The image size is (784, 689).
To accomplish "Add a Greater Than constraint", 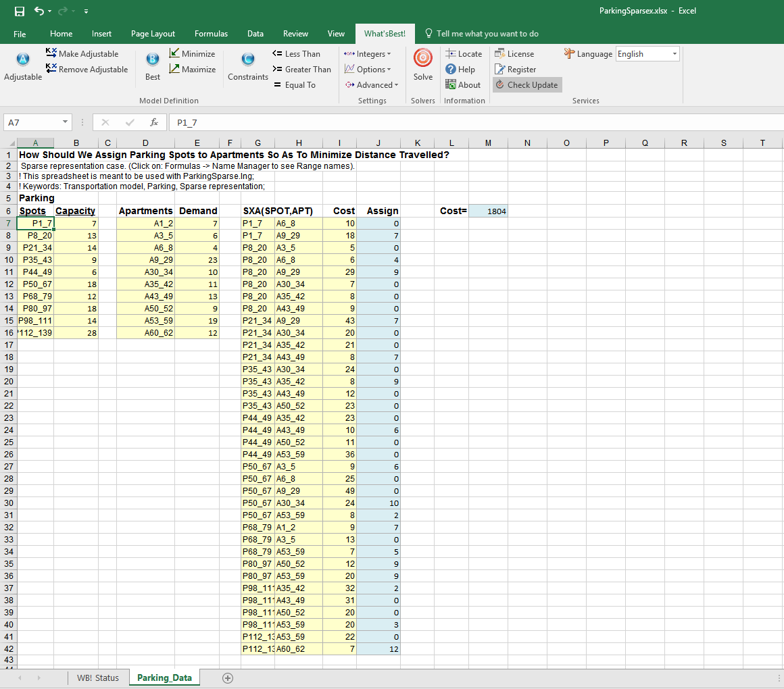I will 301,69.
